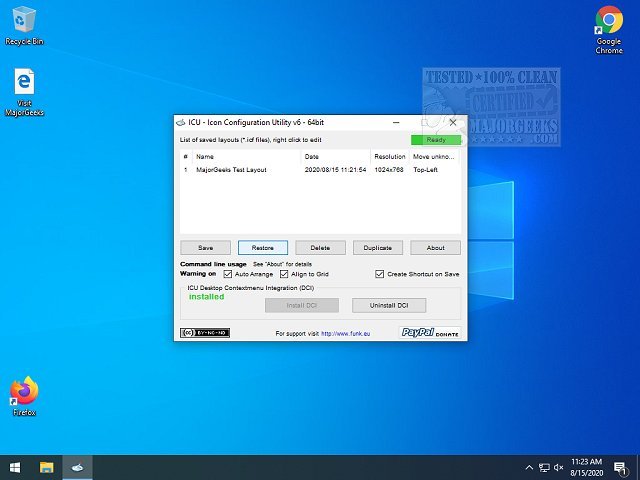The height and width of the screenshot is (480, 640).
Task: Activate the ICU app taskbar icon
Action: [78, 467]
